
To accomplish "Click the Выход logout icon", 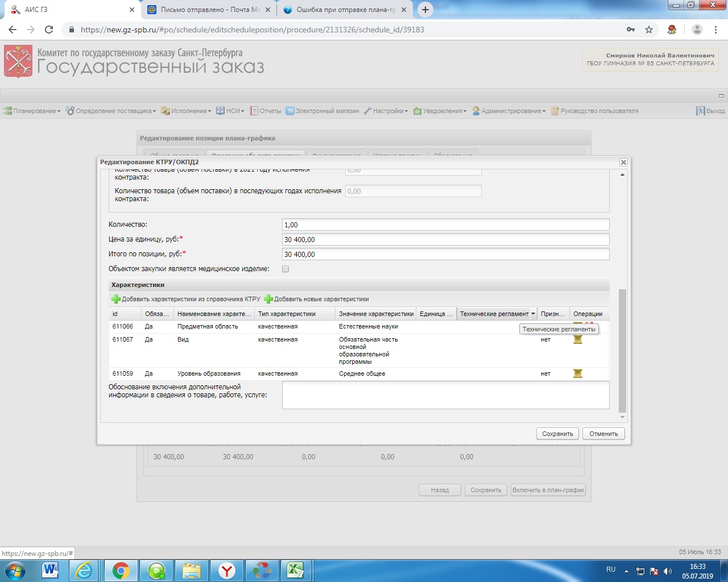I will (701, 111).
